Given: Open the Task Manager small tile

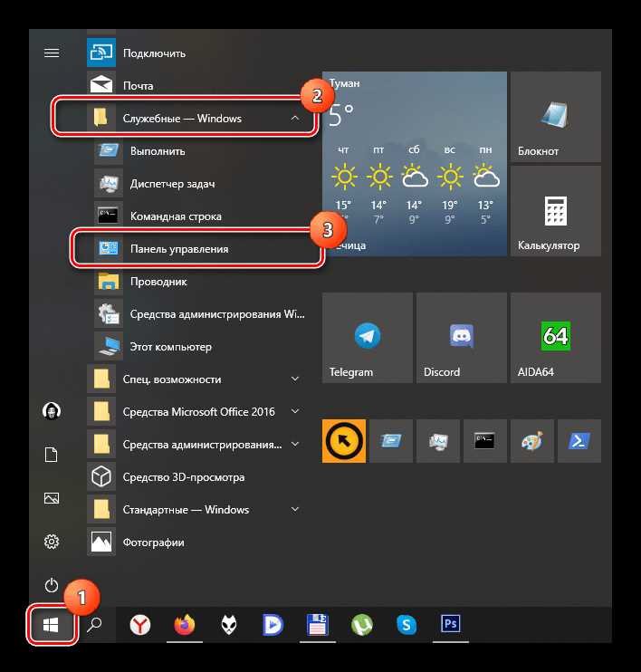Looking at the screenshot, I should (x=438, y=441).
